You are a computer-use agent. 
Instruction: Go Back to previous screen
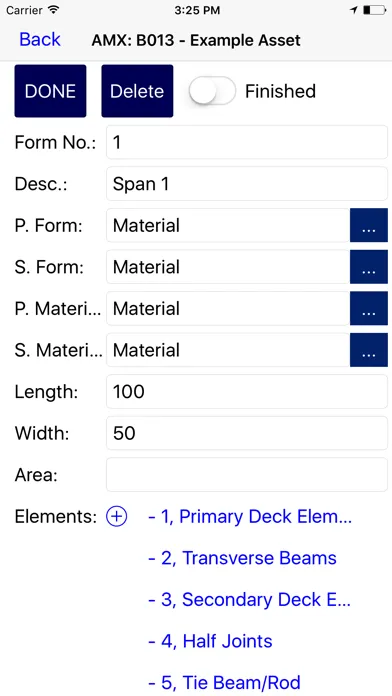click(x=40, y=40)
